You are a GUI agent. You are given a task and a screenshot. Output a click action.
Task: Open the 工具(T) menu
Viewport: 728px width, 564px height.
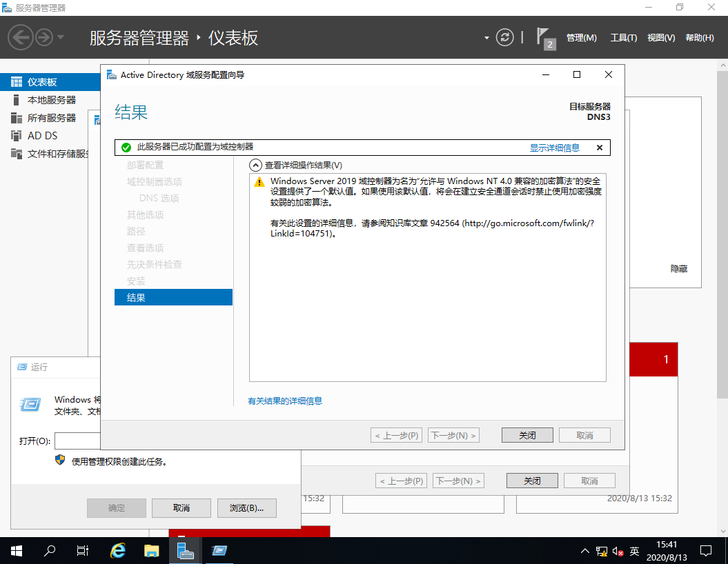(x=623, y=37)
